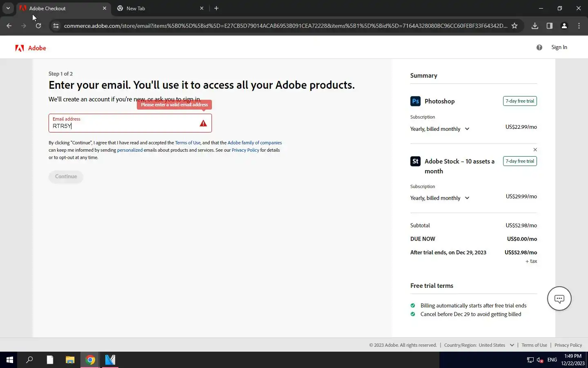Click the email field warning icon
The image size is (588, 368).
(203, 123)
